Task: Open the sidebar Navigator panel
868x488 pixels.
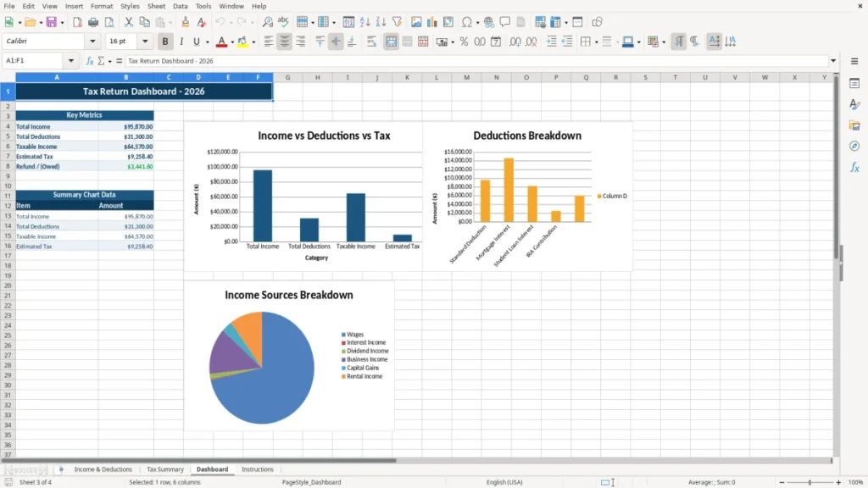Action: (x=854, y=146)
